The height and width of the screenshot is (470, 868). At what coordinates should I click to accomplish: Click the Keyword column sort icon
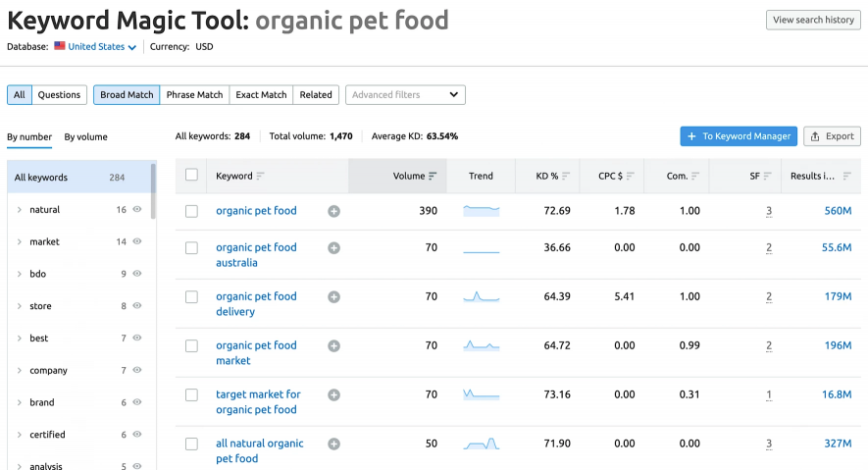point(261,177)
